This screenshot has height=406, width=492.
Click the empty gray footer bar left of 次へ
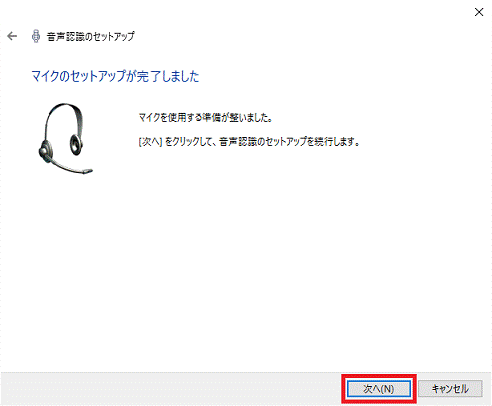pyautogui.click(x=172, y=389)
